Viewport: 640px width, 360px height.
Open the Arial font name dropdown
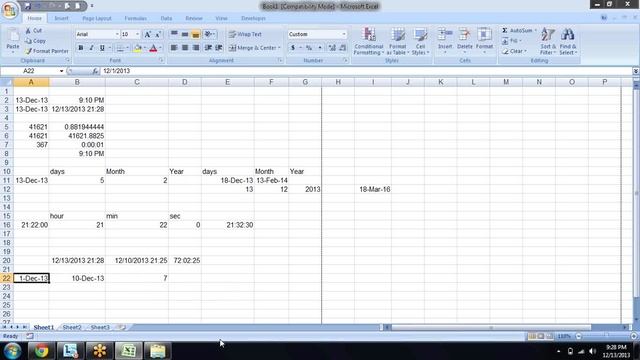(x=117, y=34)
